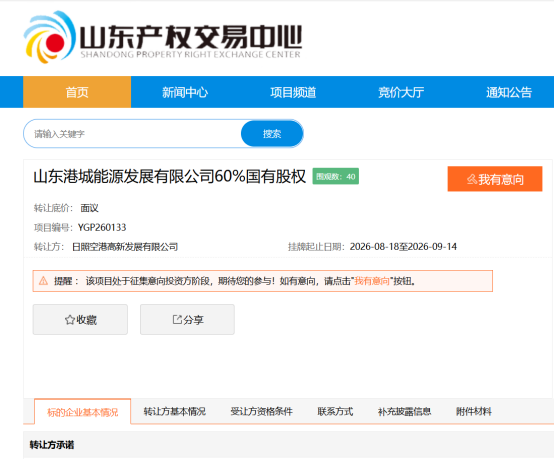Open the 首页 navigation tab

(77, 92)
